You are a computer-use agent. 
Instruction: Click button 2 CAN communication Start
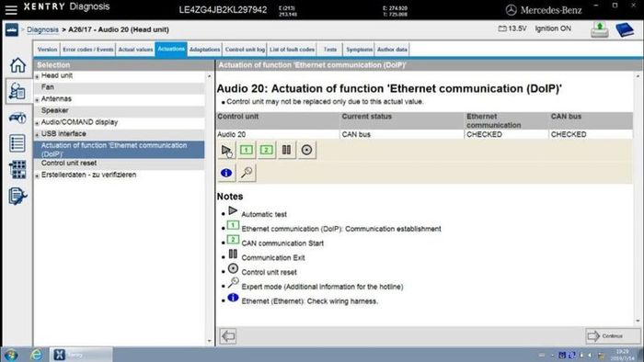(267, 150)
